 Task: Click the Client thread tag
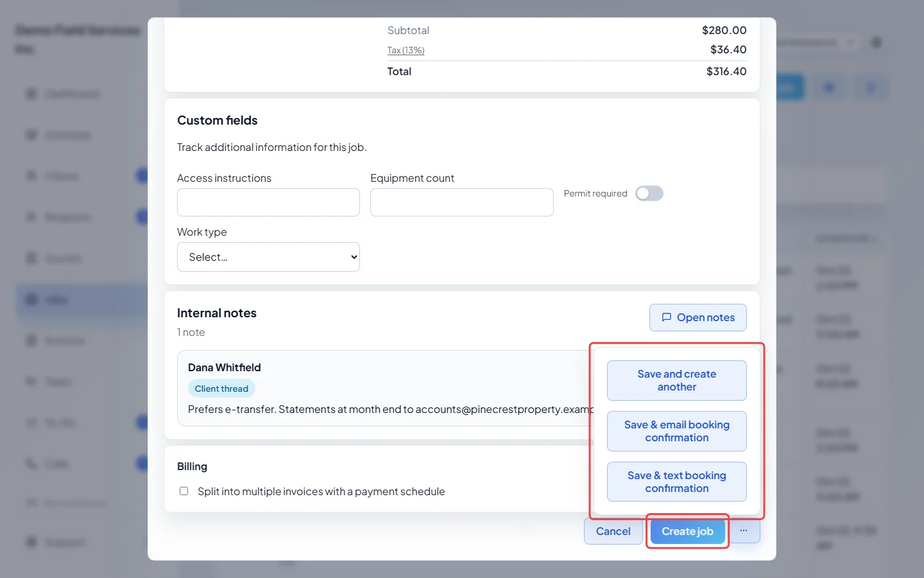(221, 389)
